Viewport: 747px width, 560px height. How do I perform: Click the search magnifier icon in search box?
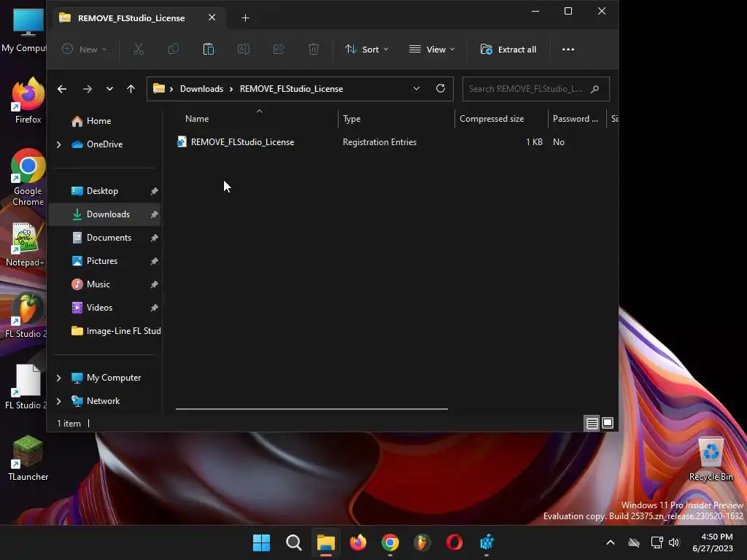(595, 89)
